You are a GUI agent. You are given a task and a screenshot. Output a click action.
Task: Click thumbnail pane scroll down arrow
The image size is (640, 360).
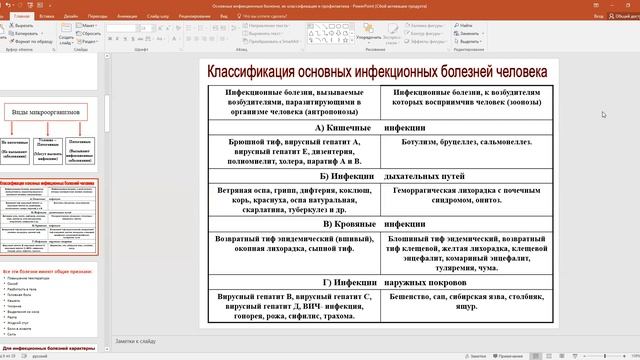[x=107, y=349]
